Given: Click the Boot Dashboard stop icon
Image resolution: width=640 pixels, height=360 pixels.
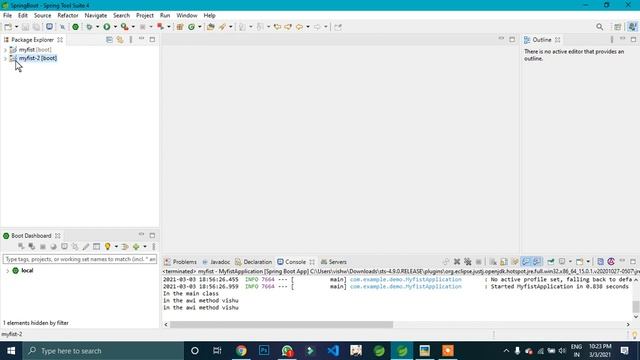Looking at the screenshot, I should click(x=42, y=247).
